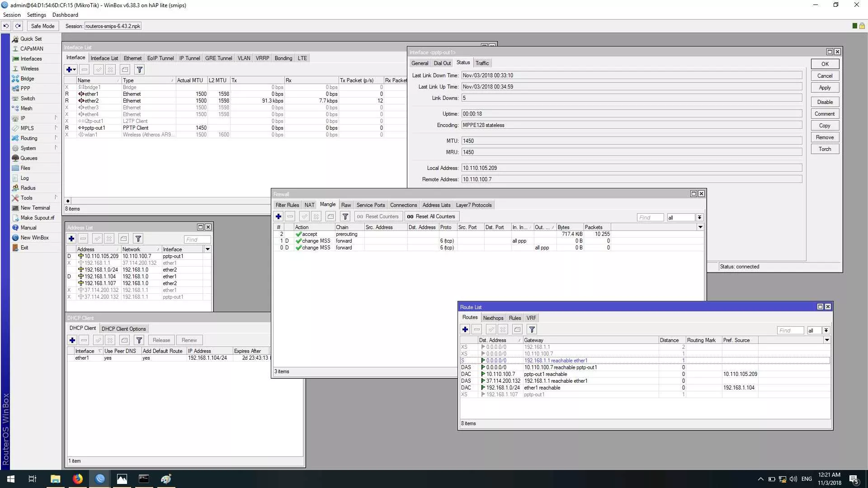
Task: Click Disable in the pptp-out1 dialog
Action: coord(825,102)
